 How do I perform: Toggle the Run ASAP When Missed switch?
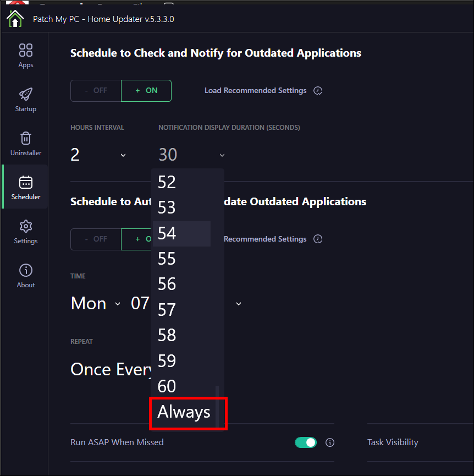(x=306, y=442)
